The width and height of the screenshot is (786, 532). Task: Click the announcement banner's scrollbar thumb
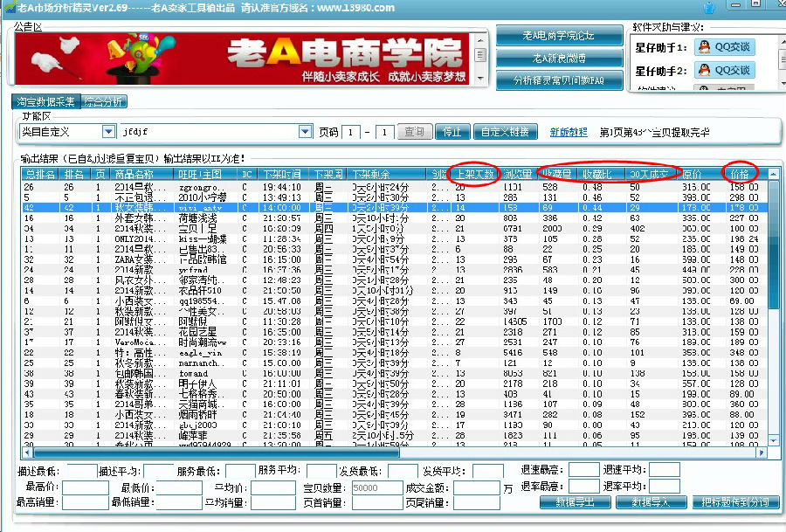point(480,55)
